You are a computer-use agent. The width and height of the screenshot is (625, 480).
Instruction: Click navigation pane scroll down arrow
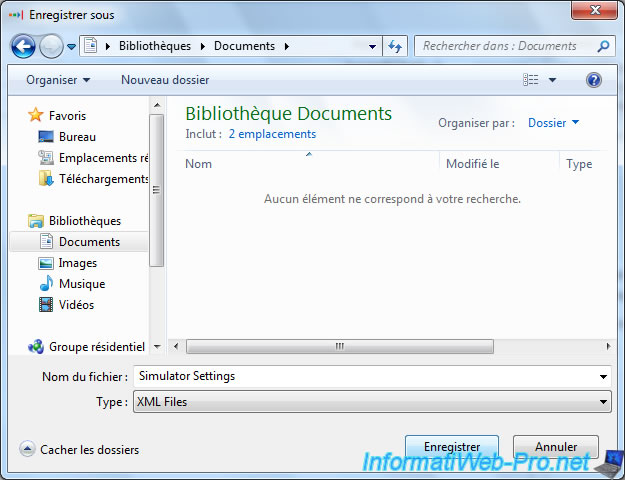157,347
